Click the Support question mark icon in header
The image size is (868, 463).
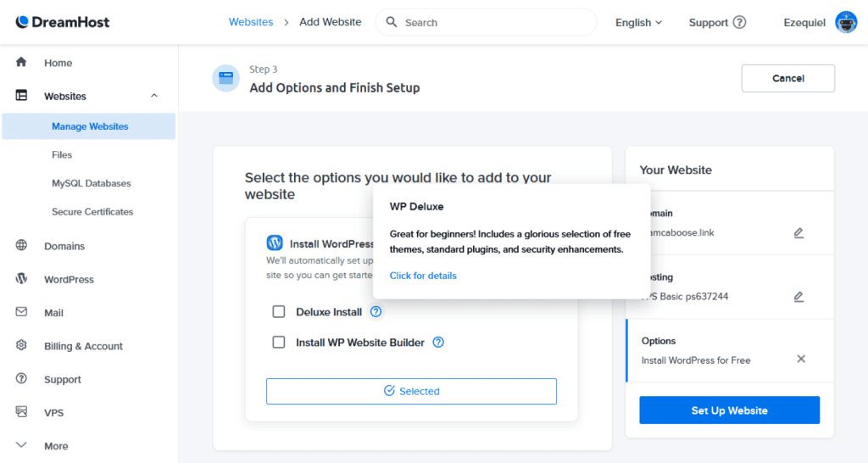739,23
